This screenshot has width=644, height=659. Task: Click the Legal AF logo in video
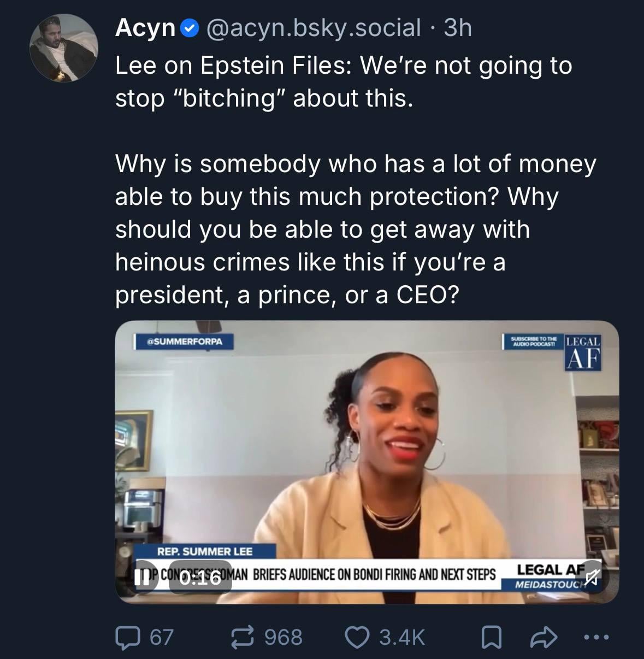[583, 352]
